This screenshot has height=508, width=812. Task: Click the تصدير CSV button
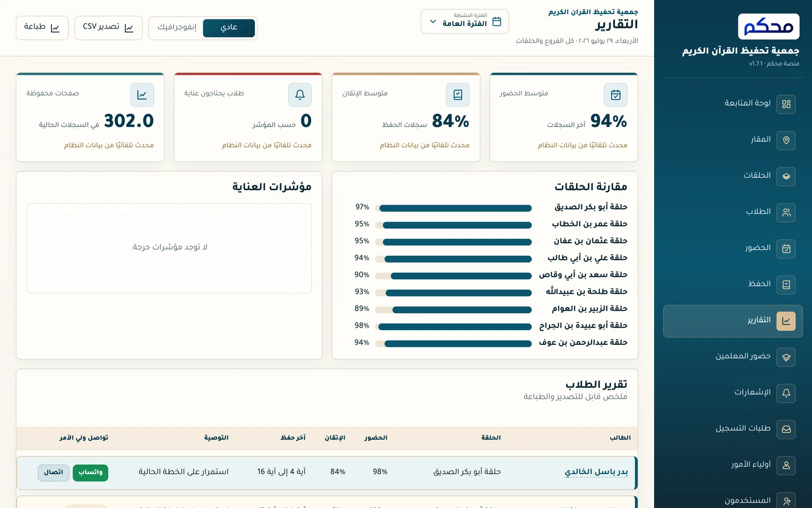(109, 28)
